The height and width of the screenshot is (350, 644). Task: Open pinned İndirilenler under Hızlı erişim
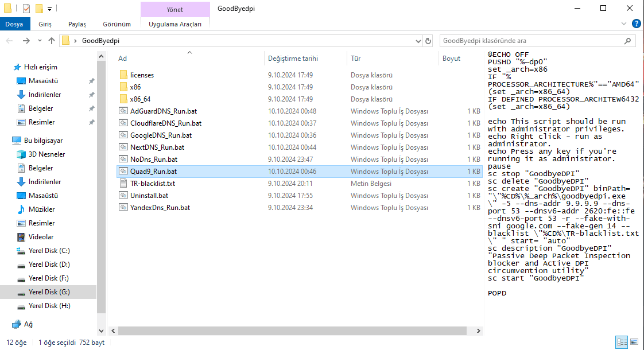coord(45,95)
